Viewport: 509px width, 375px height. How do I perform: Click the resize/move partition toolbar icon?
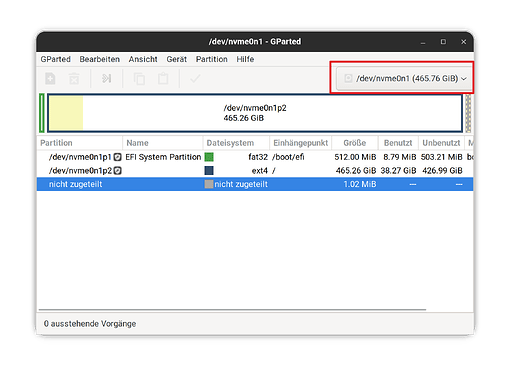tap(107, 79)
